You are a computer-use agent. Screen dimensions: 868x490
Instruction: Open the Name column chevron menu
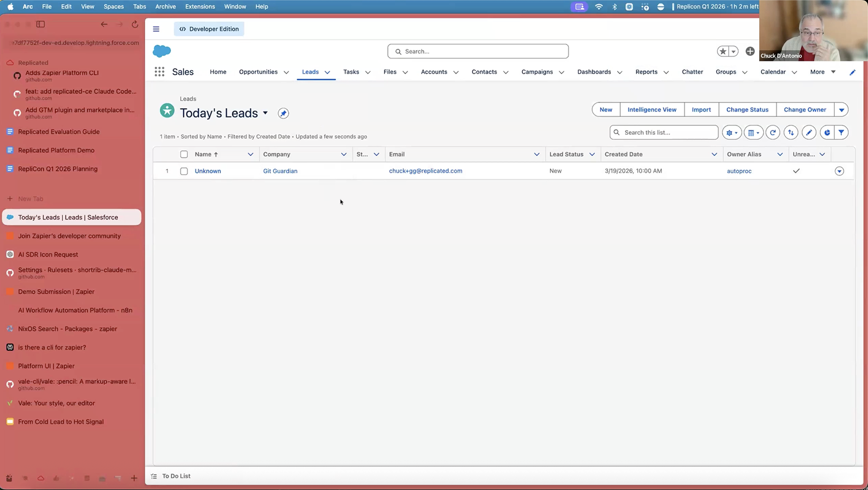[x=250, y=154]
